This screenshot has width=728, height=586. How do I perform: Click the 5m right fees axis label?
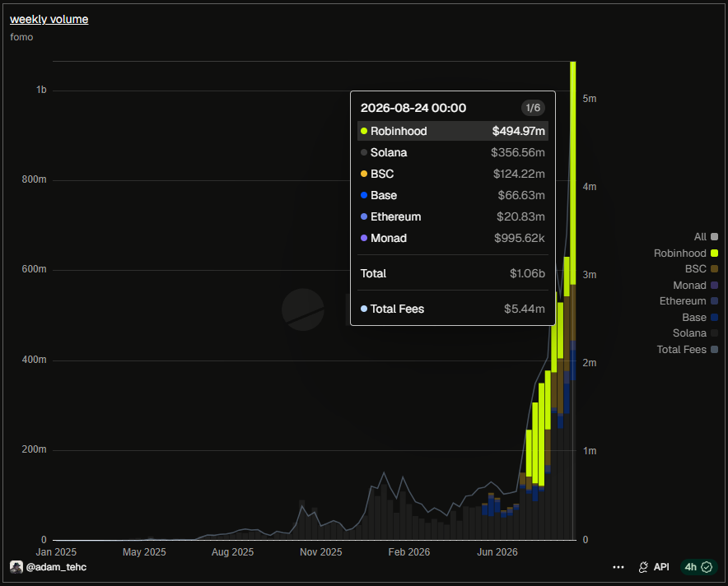(x=589, y=99)
